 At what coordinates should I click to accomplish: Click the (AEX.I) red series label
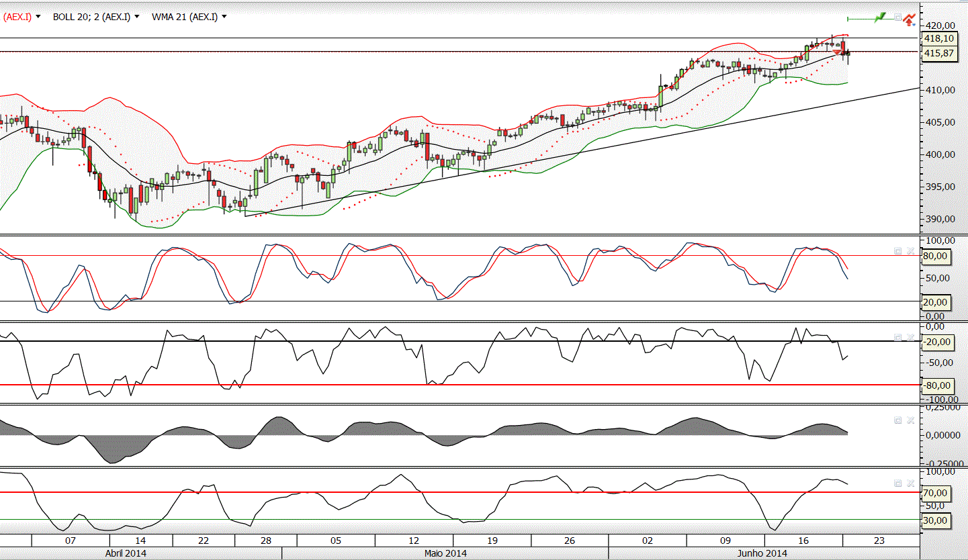click(16, 17)
